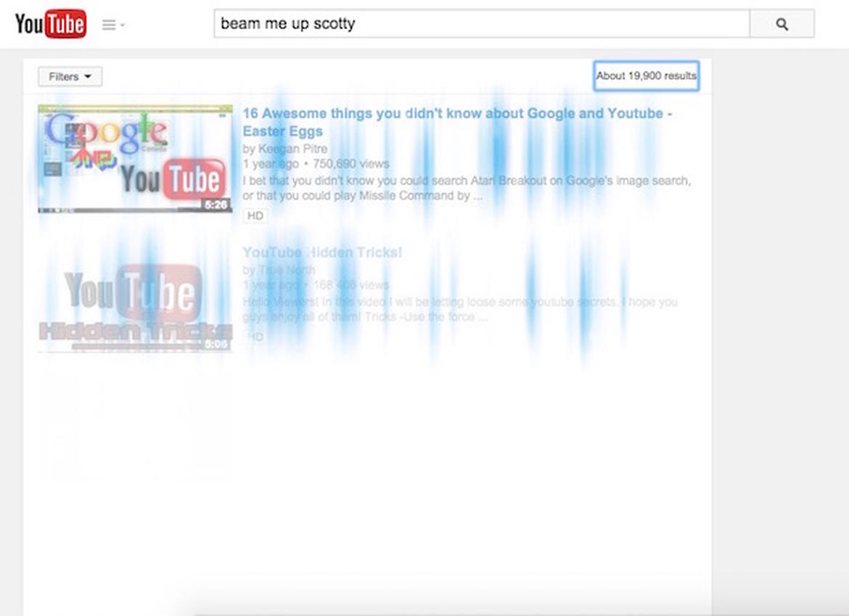Open the Google and YouTube Easter Eggs thumbnail
Viewport: 849px width, 616px height.
(135, 158)
